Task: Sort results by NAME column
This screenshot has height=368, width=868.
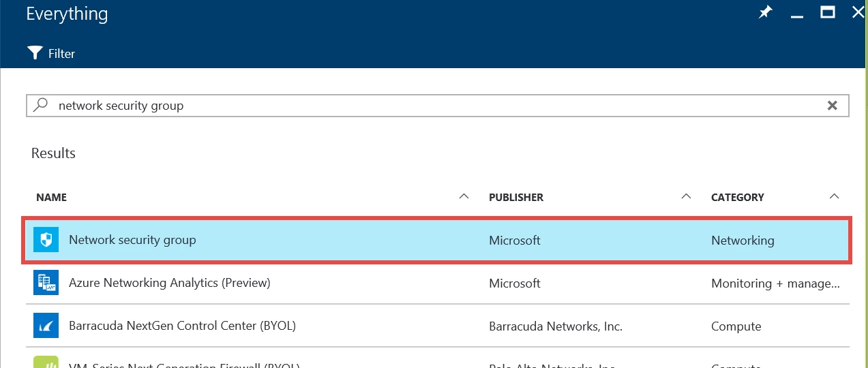Action: click(x=51, y=197)
